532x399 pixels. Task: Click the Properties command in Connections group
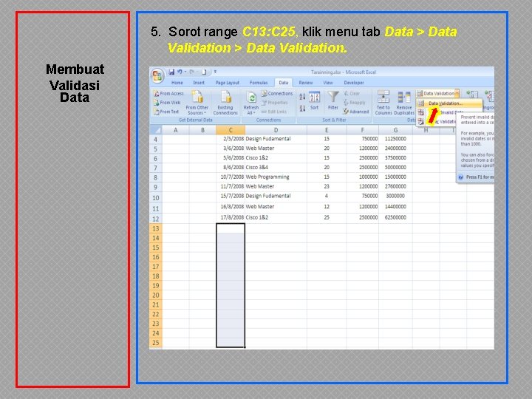click(x=274, y=103)
